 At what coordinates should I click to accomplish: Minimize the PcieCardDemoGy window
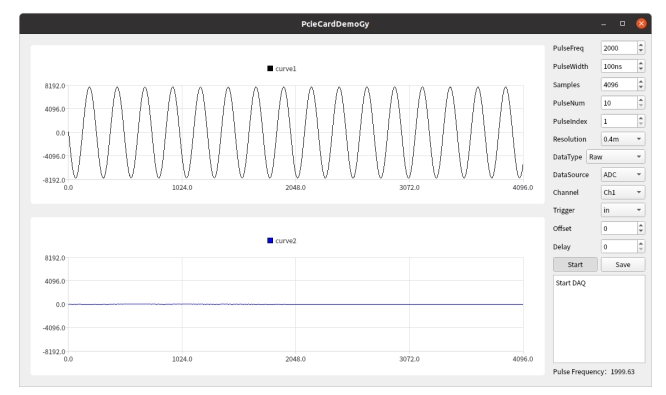coord(604,24)
